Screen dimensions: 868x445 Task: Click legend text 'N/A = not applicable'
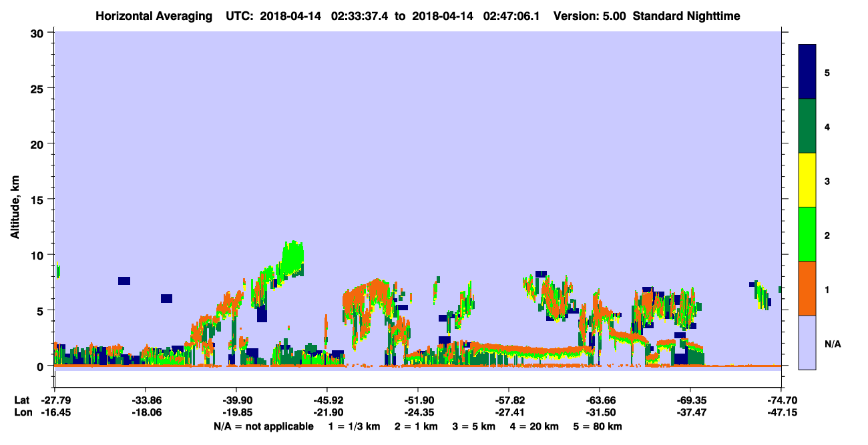tap(263, 426)
